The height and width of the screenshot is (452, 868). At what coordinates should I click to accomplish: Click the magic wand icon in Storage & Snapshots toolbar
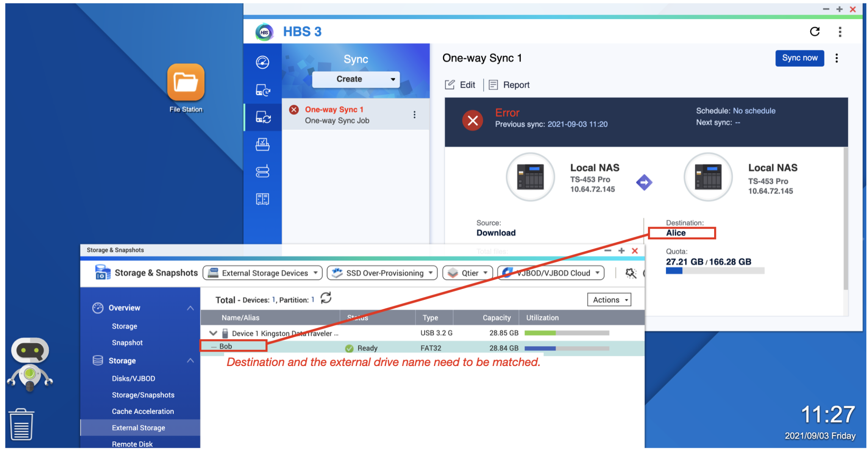[630, 273]
